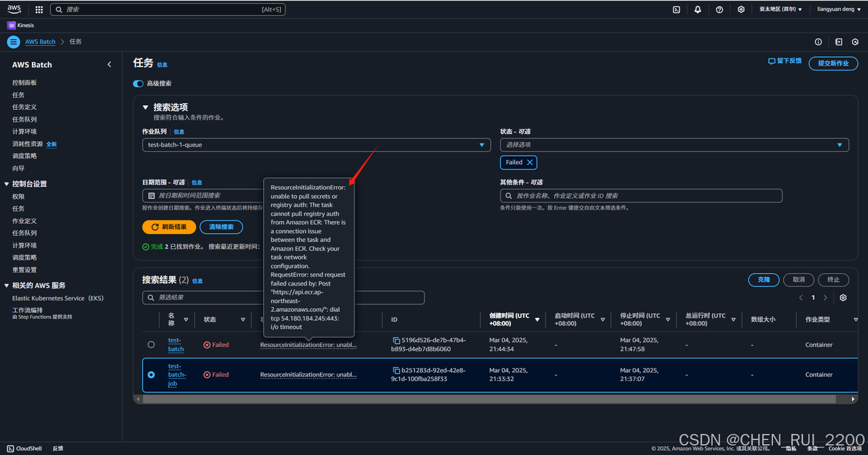Open 任务定义 in the sidebar
This screenshot has width=868, height=455.
click(24, 107)
